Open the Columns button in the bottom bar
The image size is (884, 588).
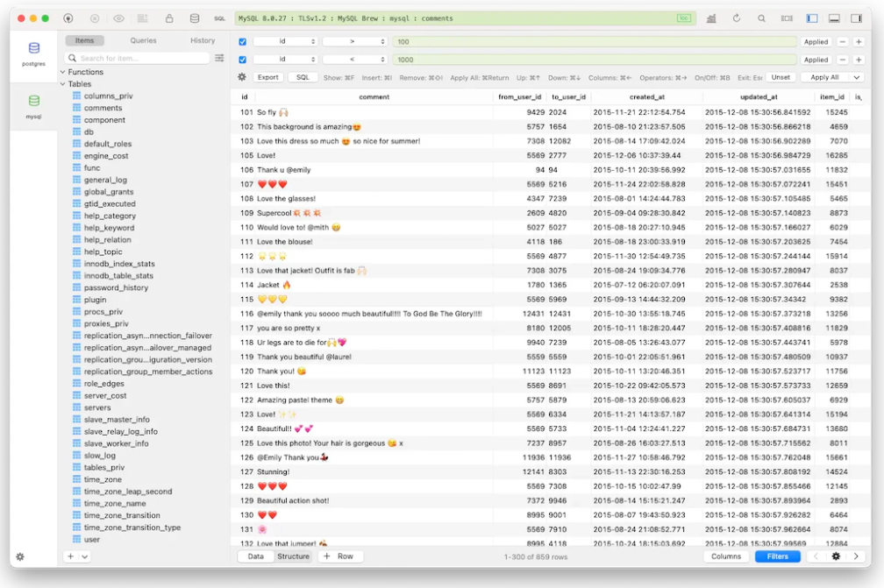click(x=726, y=556)
